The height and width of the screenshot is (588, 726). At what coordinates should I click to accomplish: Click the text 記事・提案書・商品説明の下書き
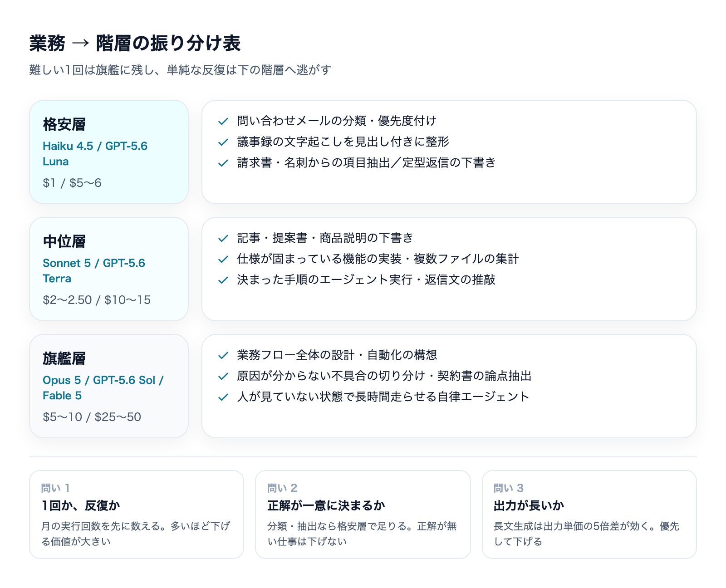(325, 238)
